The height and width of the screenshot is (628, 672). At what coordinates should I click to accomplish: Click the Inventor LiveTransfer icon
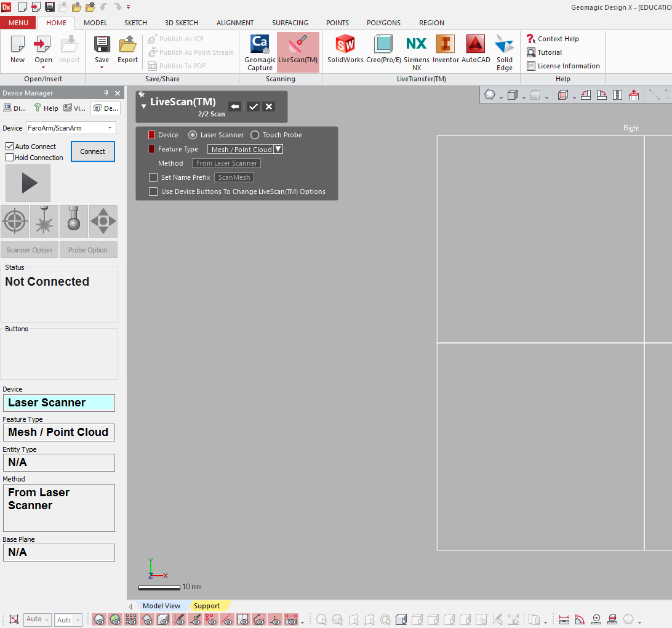tap(446, 49)
